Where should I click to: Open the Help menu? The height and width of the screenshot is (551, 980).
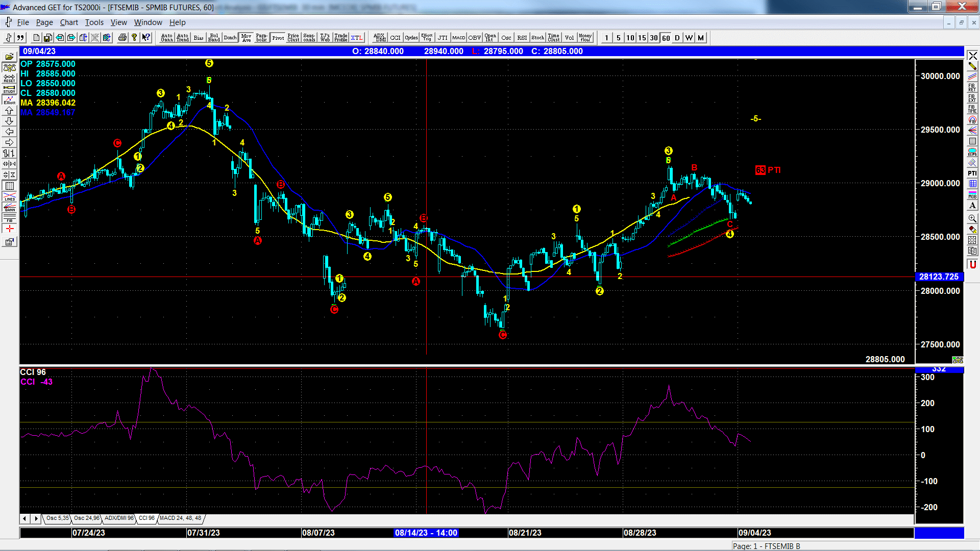coord(177,22)
